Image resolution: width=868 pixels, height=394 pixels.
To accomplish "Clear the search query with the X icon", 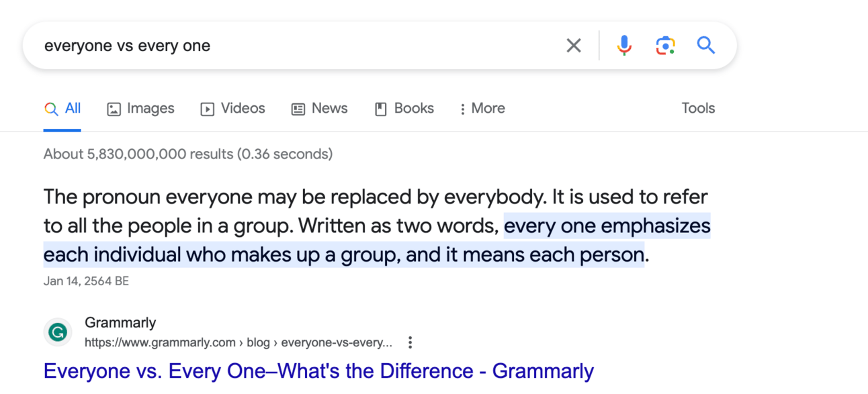I will tap(573, 46).
